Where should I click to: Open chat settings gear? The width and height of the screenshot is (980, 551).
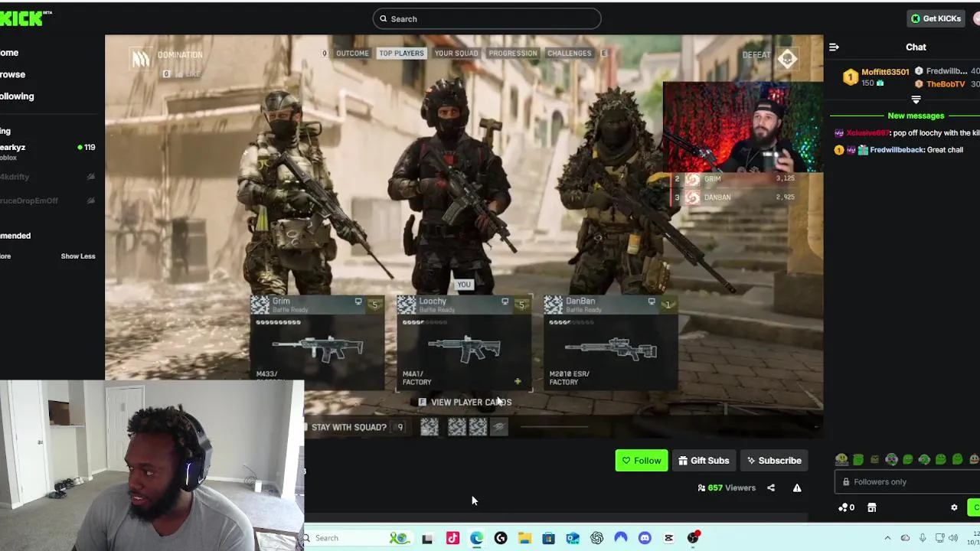(954, 507)
